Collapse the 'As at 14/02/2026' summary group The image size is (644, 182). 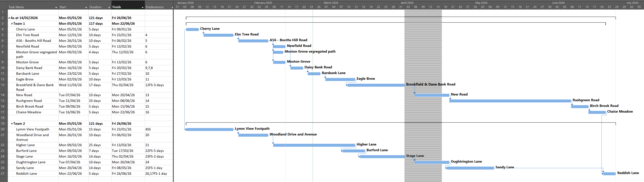[9, 18]
